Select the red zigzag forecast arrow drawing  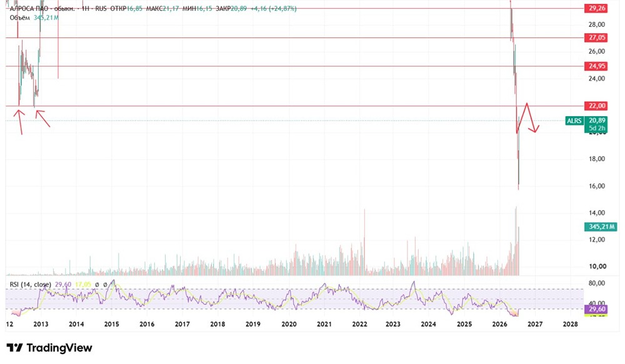(527, 118)
